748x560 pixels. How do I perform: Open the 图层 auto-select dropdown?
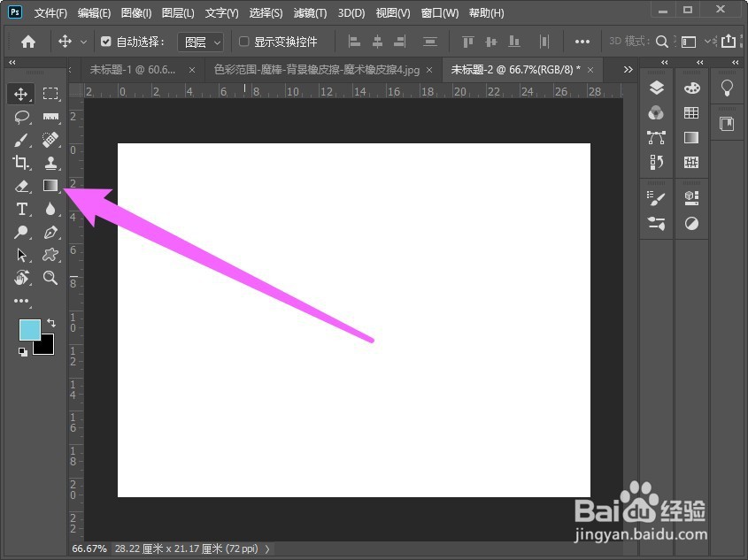tap(200, 42)
